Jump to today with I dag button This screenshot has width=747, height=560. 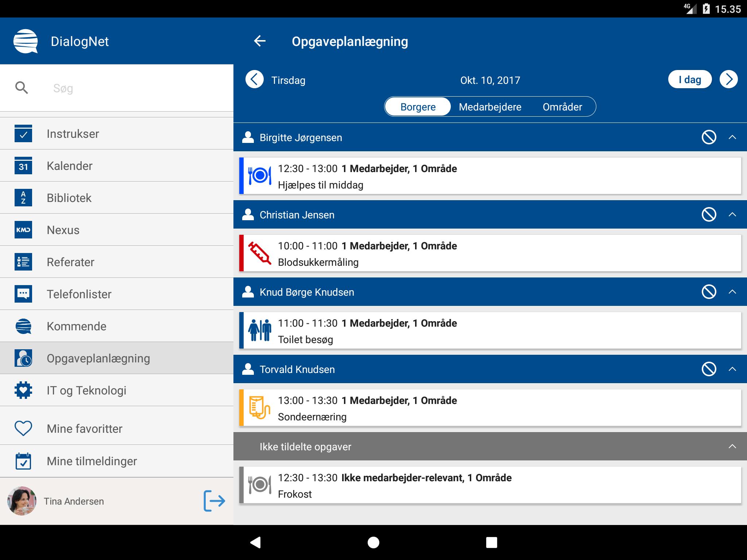[x=690, y=79]
